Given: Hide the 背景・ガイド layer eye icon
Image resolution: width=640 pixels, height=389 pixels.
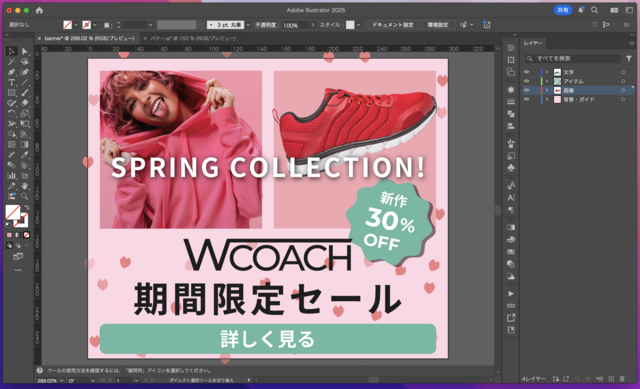Looking at the screenshot, I should [x=527, y=99].
